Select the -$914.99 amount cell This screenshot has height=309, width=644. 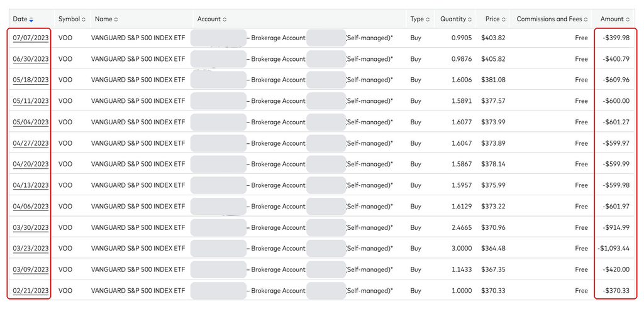[616, 228]
